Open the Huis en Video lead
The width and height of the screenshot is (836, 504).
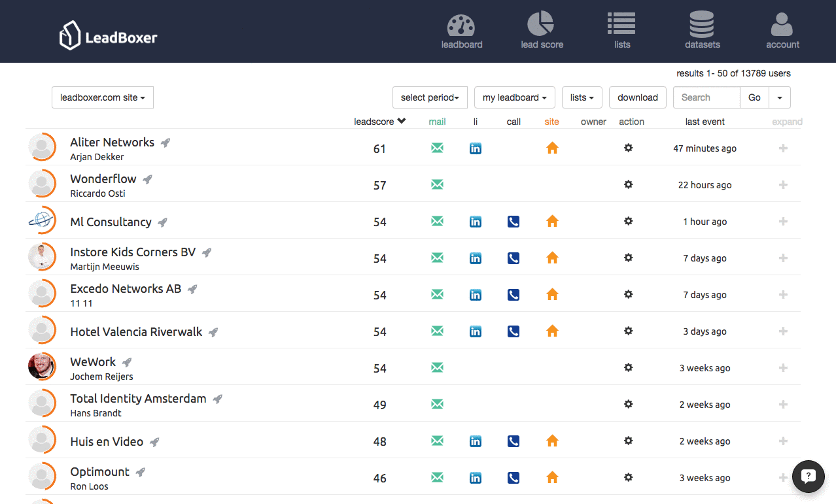107,442
